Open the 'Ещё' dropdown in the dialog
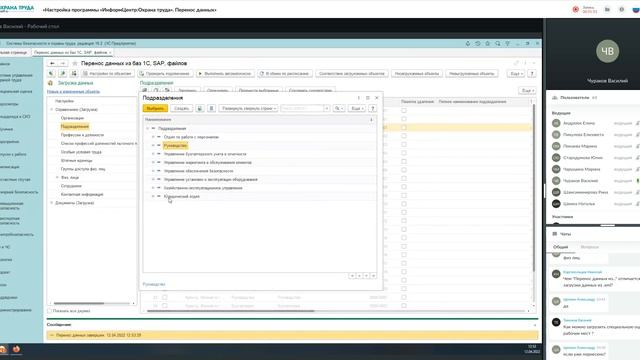The width and height of the screenshot is (640, 360). 357,108
